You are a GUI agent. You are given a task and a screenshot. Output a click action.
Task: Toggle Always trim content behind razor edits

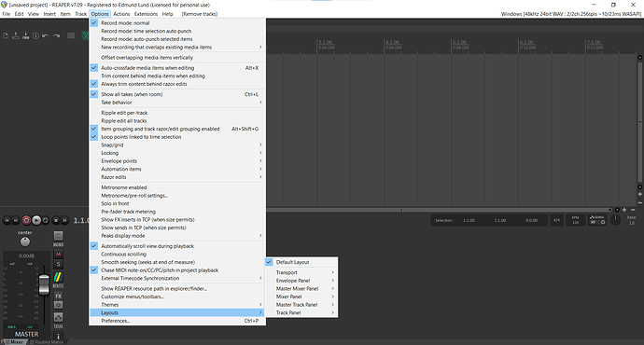177,84
